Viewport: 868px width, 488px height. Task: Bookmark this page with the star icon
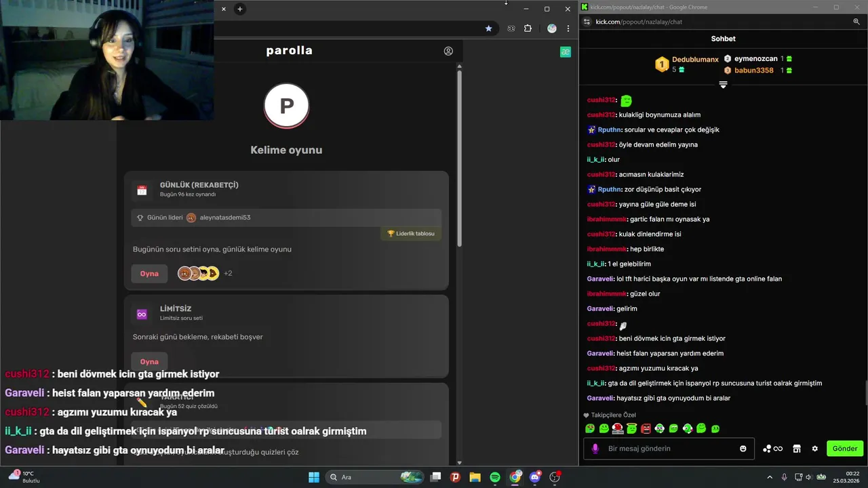pyautogui.click(x=488, y=28)
